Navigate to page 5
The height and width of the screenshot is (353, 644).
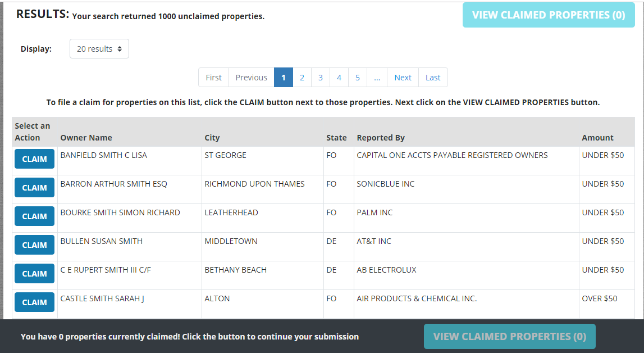click(x=358, y=77)
